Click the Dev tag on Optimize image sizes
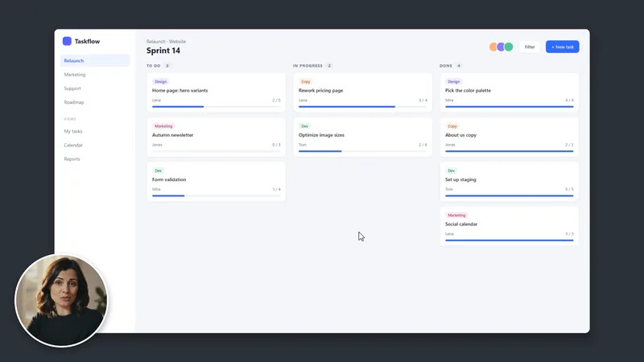 tap(305, 126)
